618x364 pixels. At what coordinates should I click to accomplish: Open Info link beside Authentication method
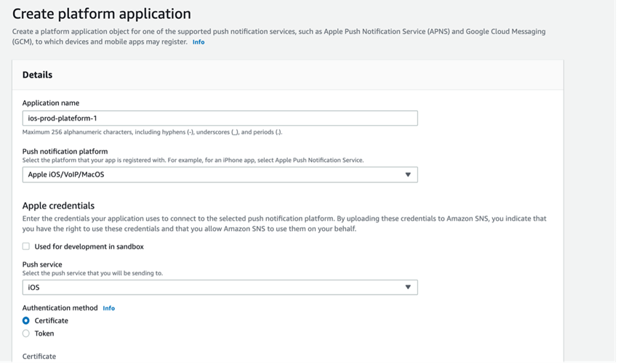click(x=109, y=308)
